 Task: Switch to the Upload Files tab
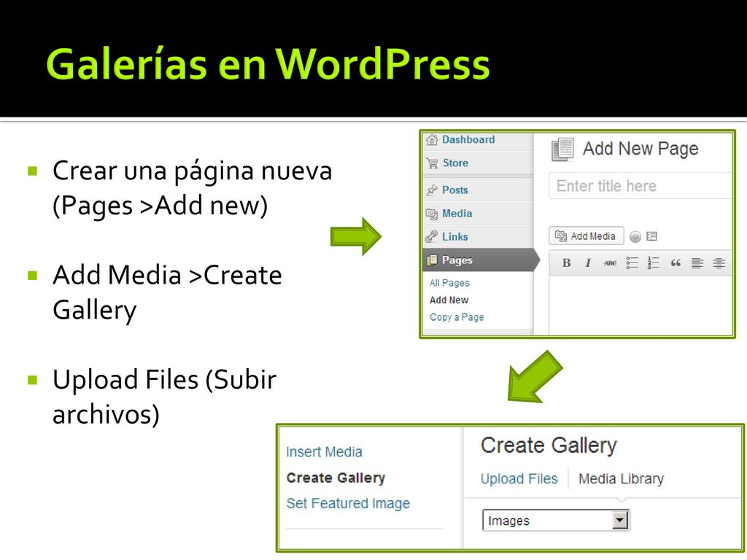(519, 478)
